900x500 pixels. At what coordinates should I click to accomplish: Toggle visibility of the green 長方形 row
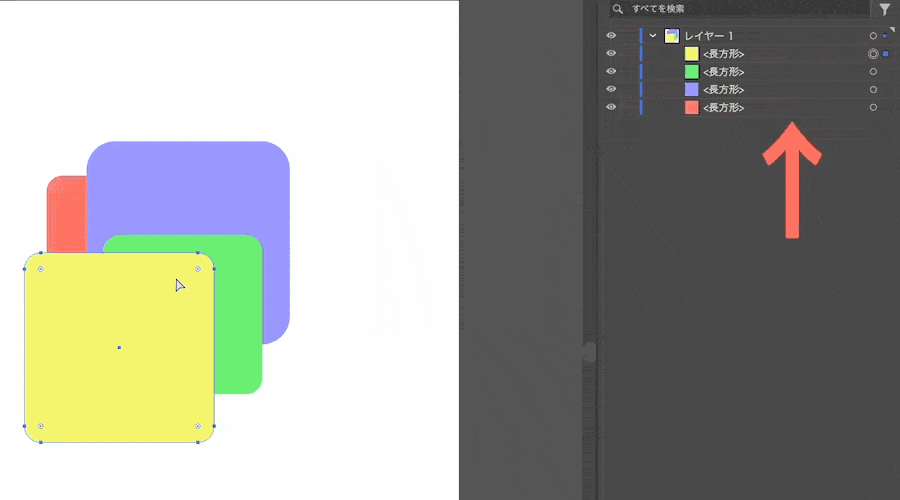point(611,71)
